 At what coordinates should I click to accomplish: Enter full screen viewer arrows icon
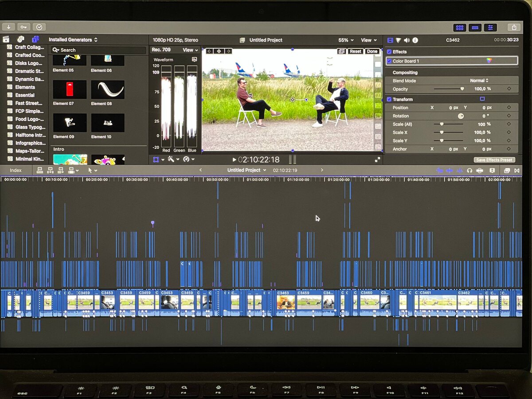click(378, 160)
